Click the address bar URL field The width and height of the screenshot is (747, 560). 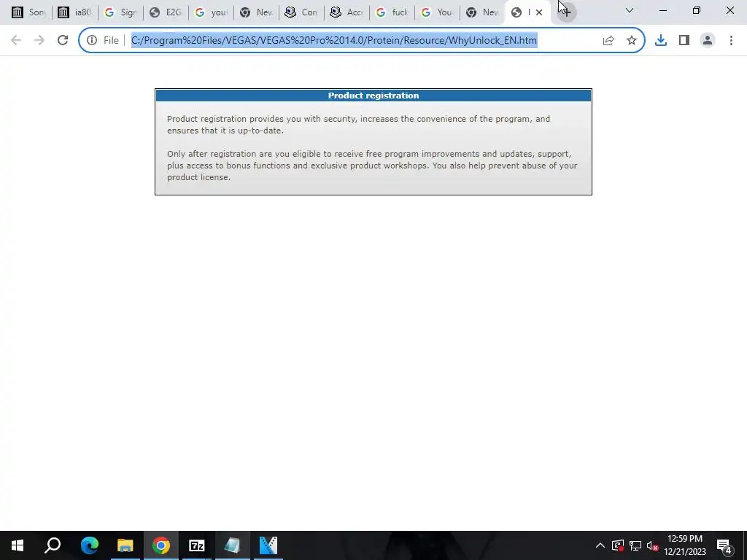333,41
